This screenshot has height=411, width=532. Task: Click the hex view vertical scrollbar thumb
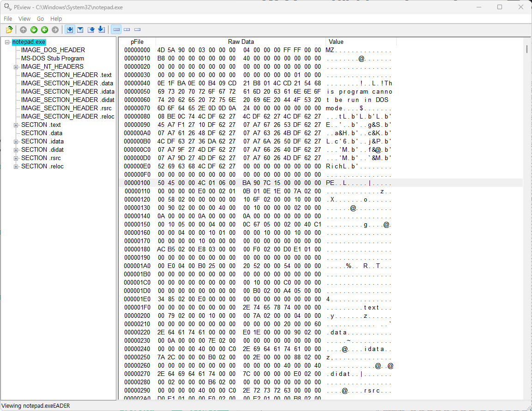tap(527, 49)
